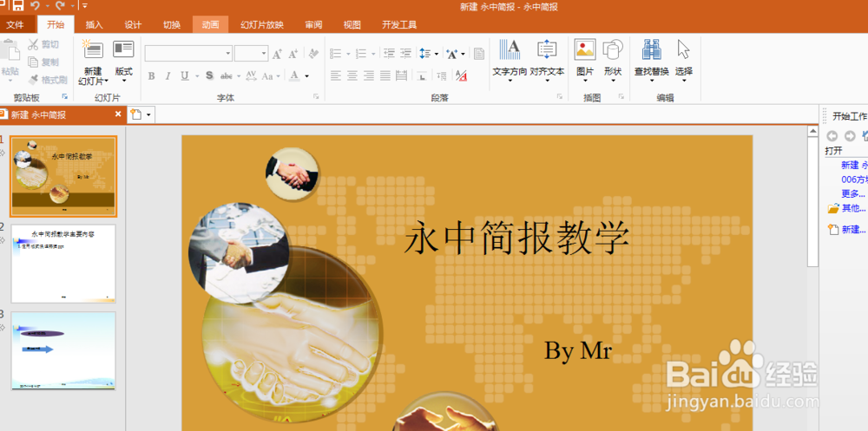
Task: Open the font size combo box
Action: (x=252, y=53)
